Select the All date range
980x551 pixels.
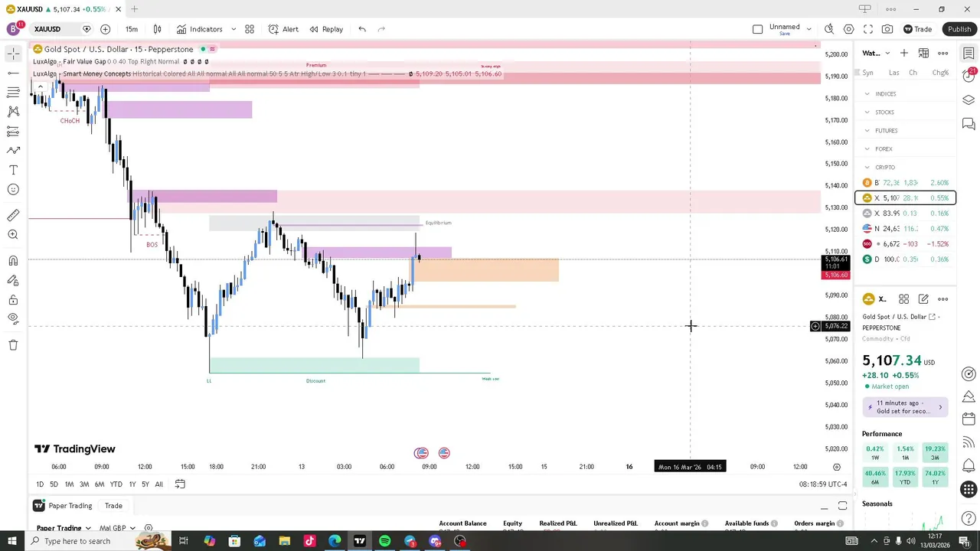point(158,484)
